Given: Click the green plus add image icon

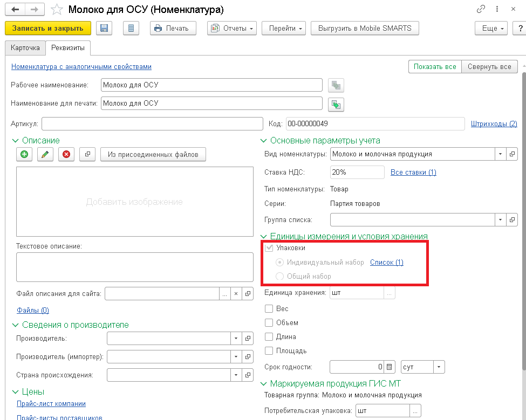Looking at the screenshot, I should click(24, 154).
